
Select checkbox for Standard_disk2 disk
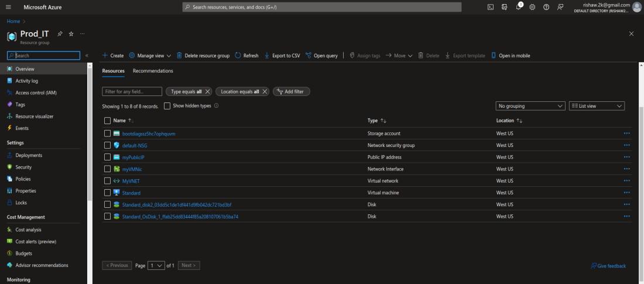108,205
